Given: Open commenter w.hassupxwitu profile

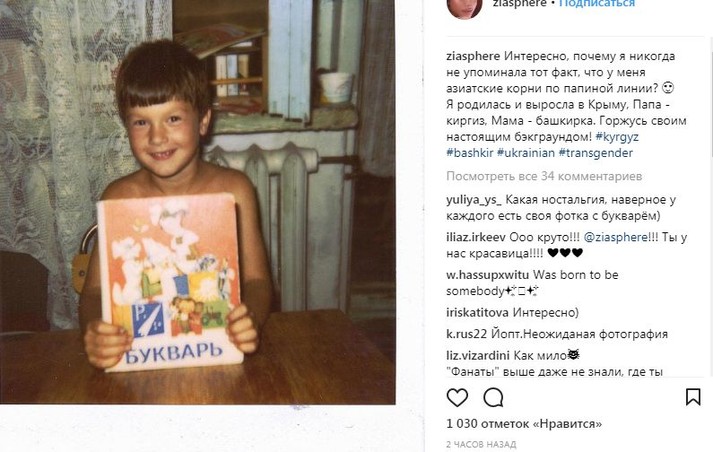Looking at the screenshot, I should click(x=487, y=275).
